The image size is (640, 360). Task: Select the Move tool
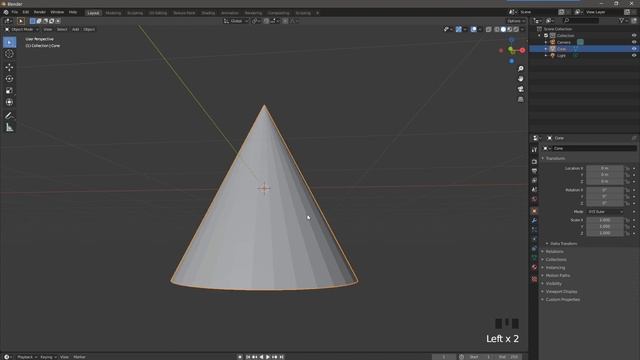click(x=9, y=67)
